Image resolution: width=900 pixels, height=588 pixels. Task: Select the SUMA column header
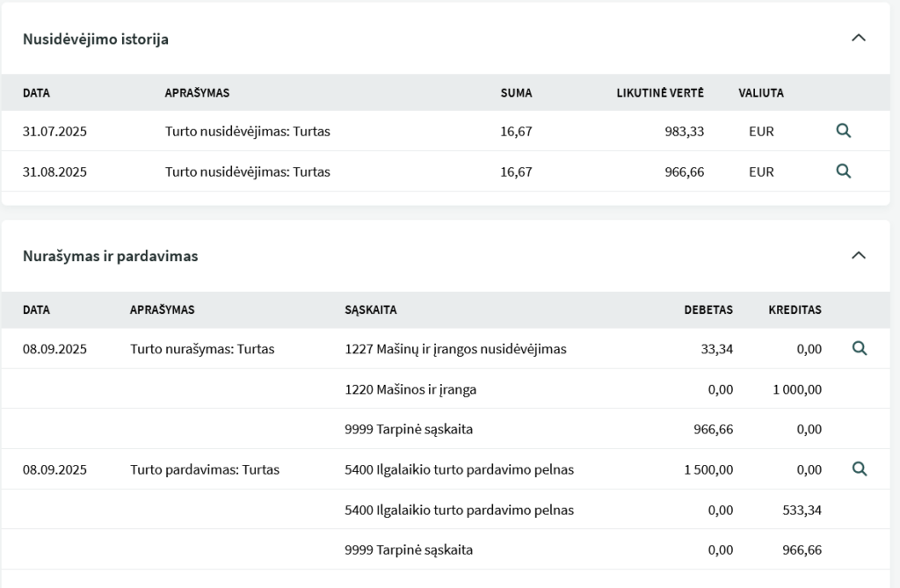point(516,92)
